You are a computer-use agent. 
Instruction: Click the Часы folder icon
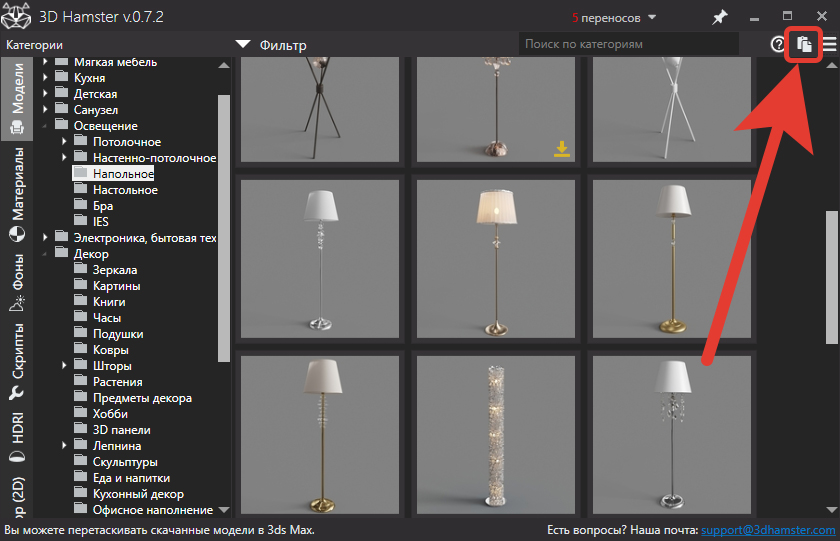click(x=80, y=317)
